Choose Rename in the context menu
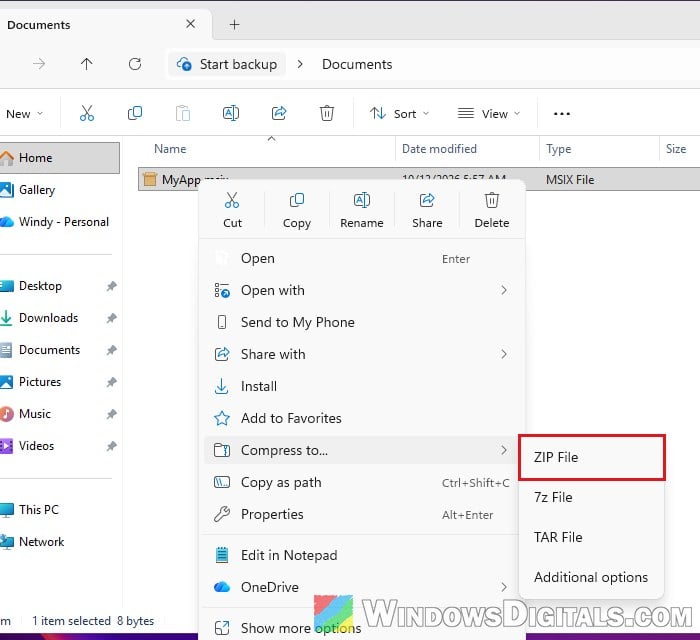The image size is (700, 640). (x=362, y=210)
